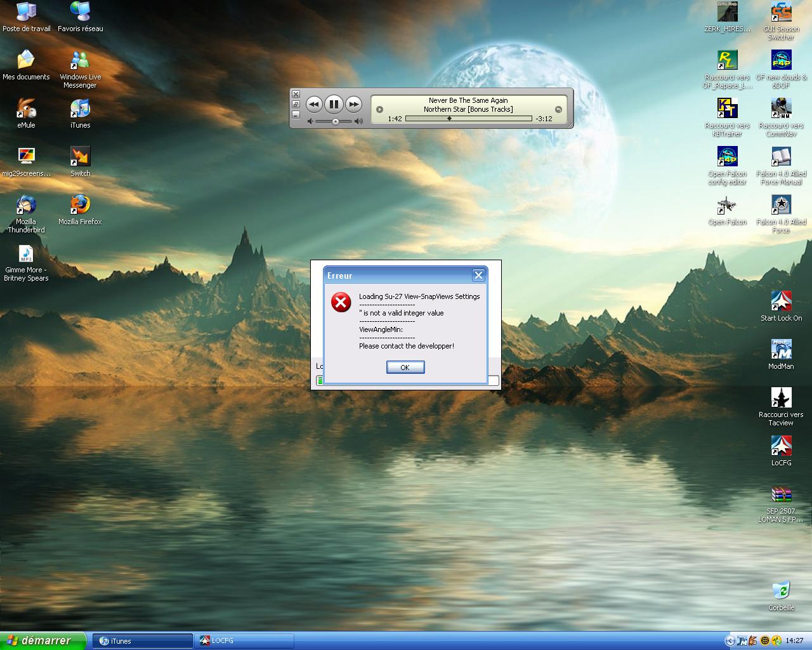This screenshot has height=650, width=812.
Task: Open Falcon 4.0 Allied Force Manual
Action: (781, 157)
